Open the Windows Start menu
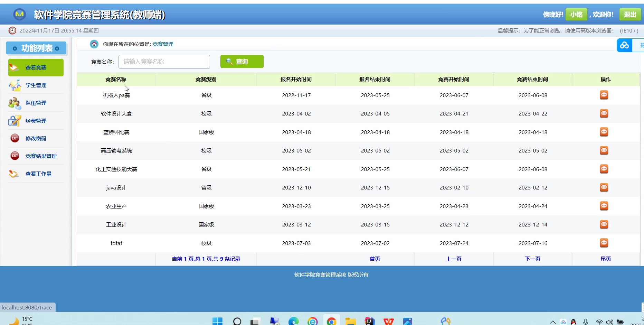The width and height of the screenshot is (644, 325). 217,321
